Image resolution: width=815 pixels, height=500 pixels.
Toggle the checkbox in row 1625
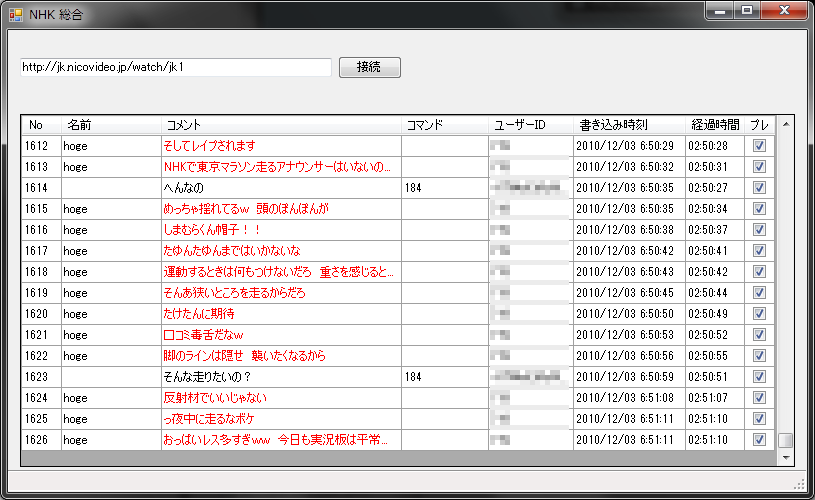(x=759, y=419)
